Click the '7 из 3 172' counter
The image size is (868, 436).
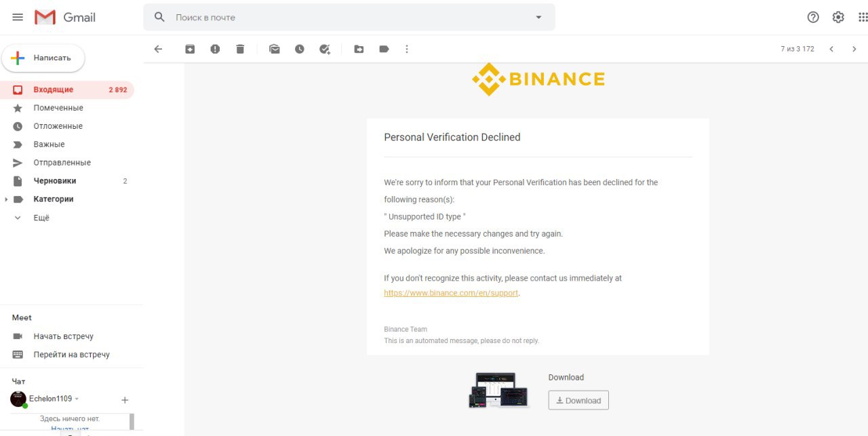(x=797, y=49)
